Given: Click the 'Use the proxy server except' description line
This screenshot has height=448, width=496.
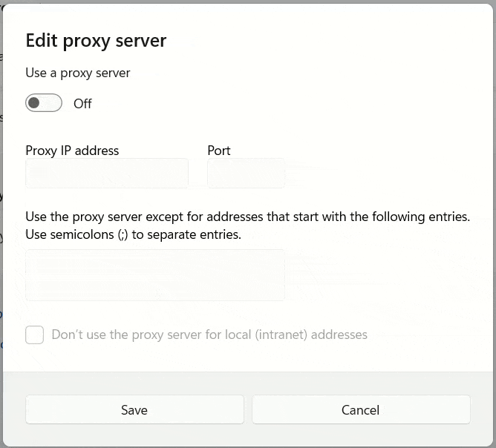Looking at the screenshot, I should pos(247,217).
